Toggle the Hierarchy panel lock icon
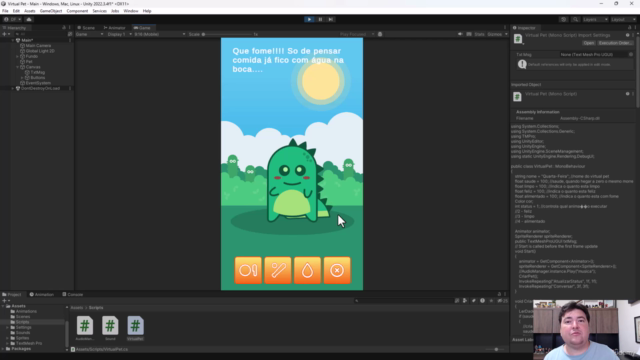The width and height of the screenshot is (640, 360). pyautogui.click(x=64, y=28)
